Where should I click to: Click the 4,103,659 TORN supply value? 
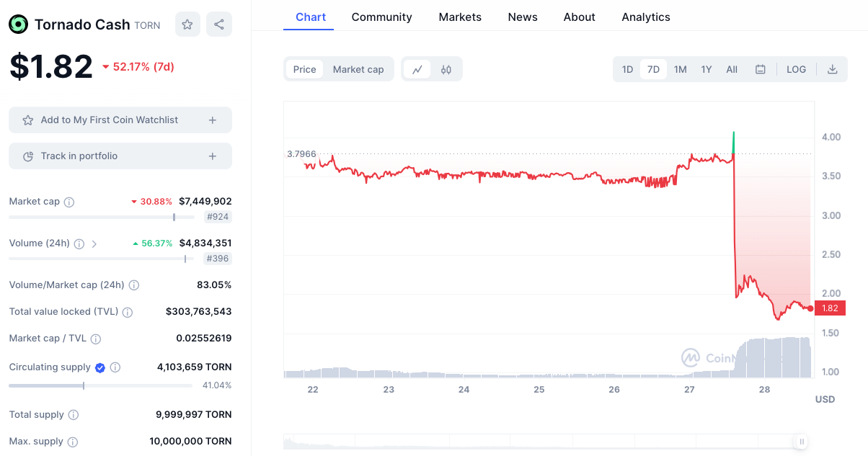point(195,367)
